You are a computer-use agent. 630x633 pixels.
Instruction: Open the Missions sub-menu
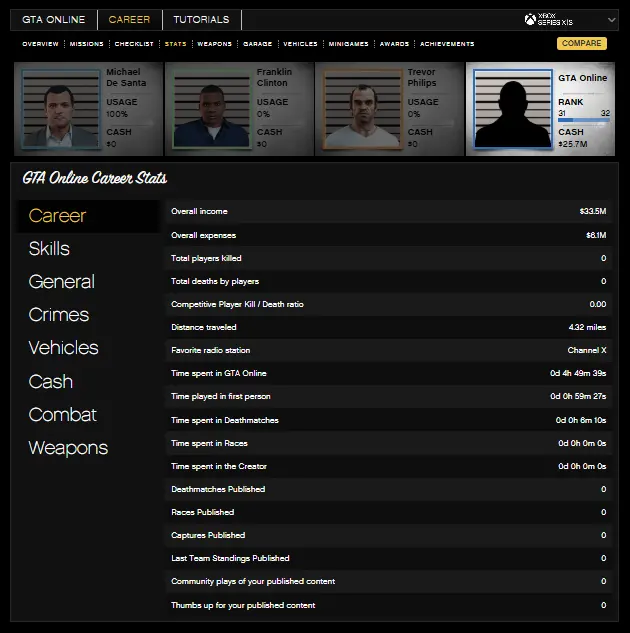[x=86, y=44]
